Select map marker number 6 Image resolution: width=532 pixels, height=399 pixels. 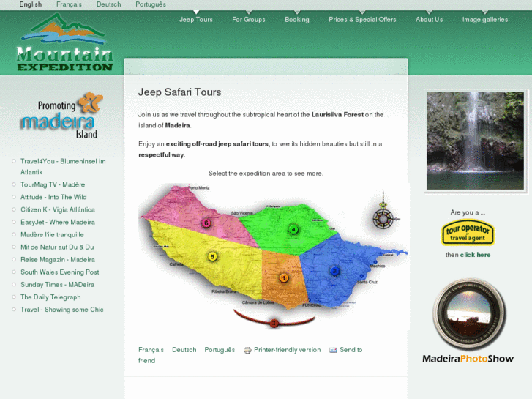[206, 223]
